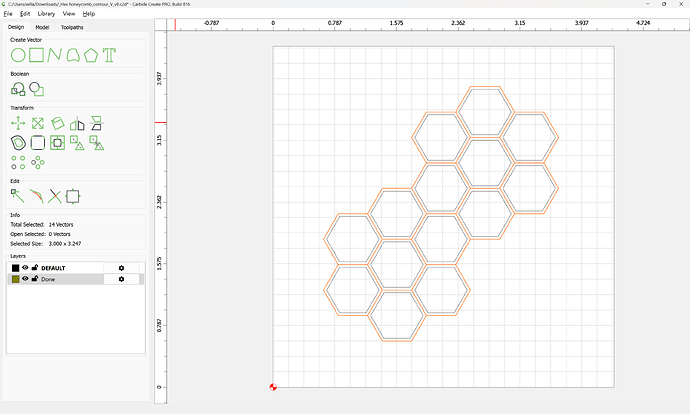Toggle visibility of the Done layer
Screen dimensions: 690x414
pyautogui.click(x=25, y=279)
